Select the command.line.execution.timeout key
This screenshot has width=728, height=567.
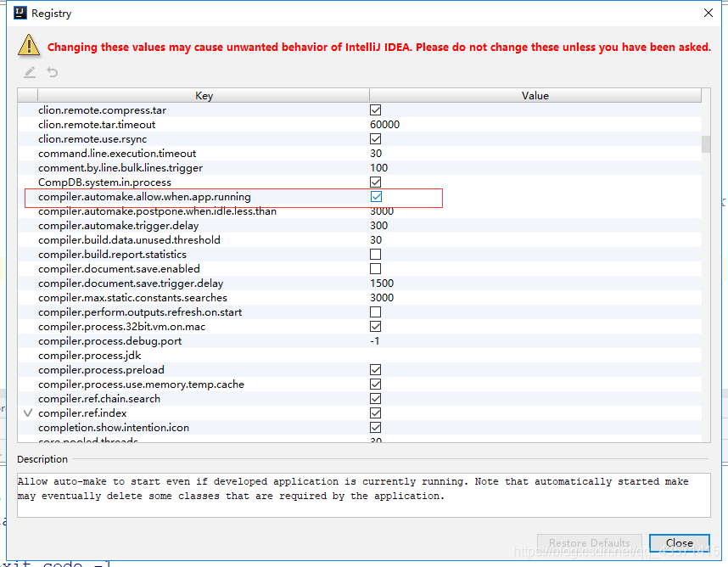point(117,154)
